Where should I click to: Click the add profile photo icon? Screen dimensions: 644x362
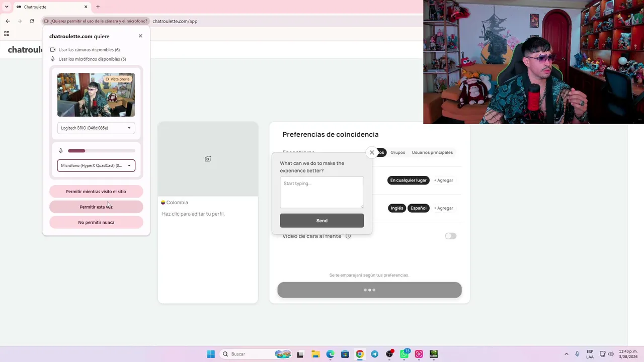pos(208,159)
